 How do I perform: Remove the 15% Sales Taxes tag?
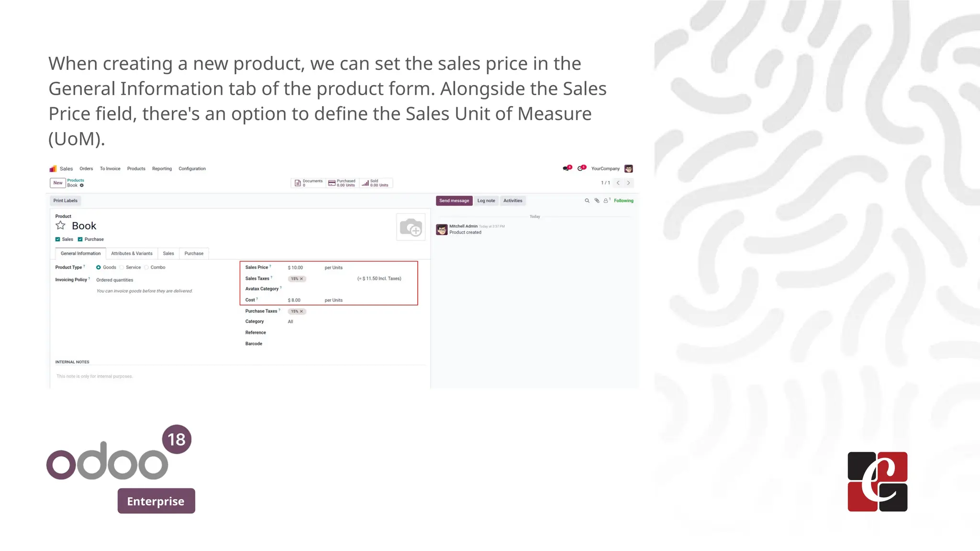pos(301,279)
